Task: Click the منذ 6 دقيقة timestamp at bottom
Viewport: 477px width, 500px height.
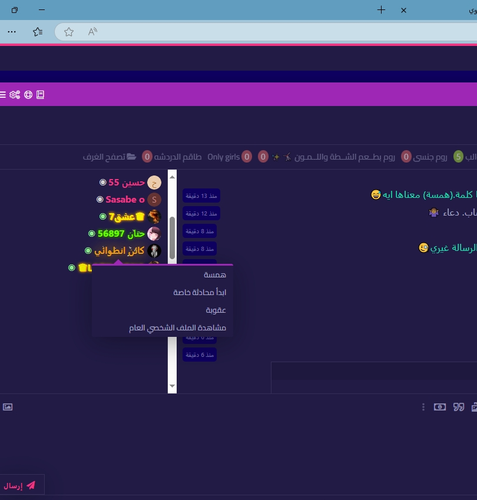Action: pos(200,355)
